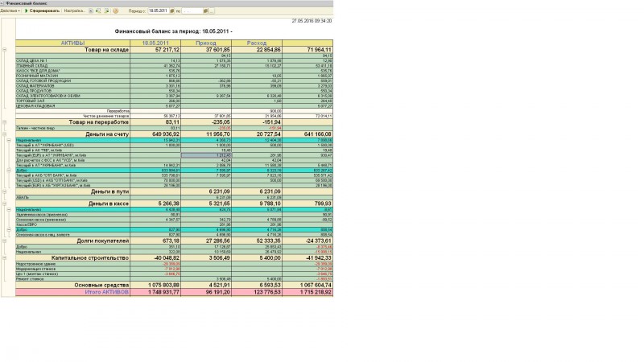Click value 6 231,09 in Деньги в пути Приход
Screen dimensions: 644x362
[x=219, y=191]
